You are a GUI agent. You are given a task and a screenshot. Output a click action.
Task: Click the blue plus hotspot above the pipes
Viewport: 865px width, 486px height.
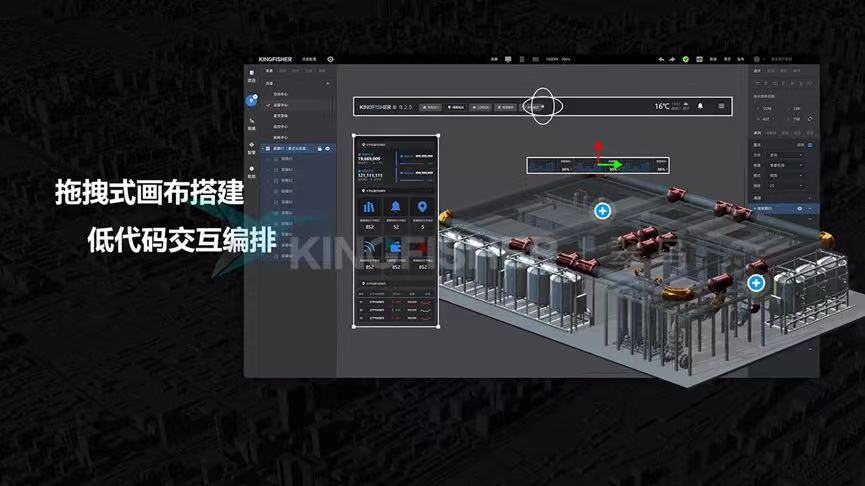pyautogui.click(x=602, y=211)
